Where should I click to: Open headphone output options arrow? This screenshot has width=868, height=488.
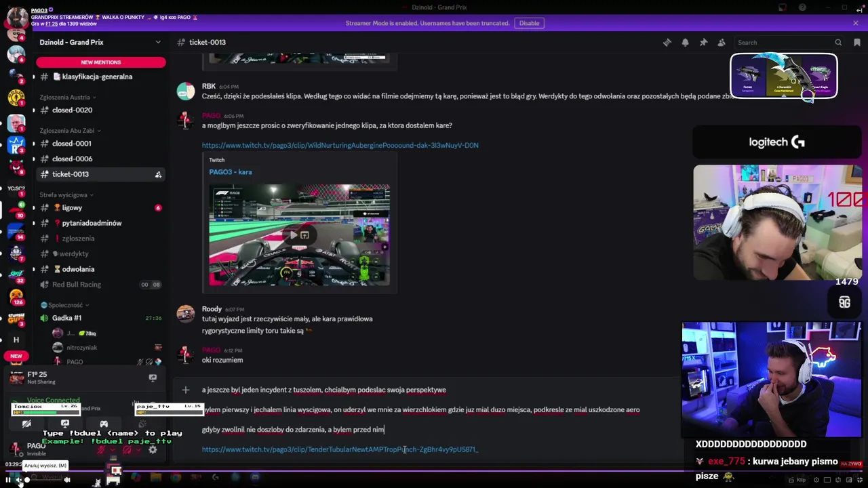pyautogui.click(x=138, y=449)
